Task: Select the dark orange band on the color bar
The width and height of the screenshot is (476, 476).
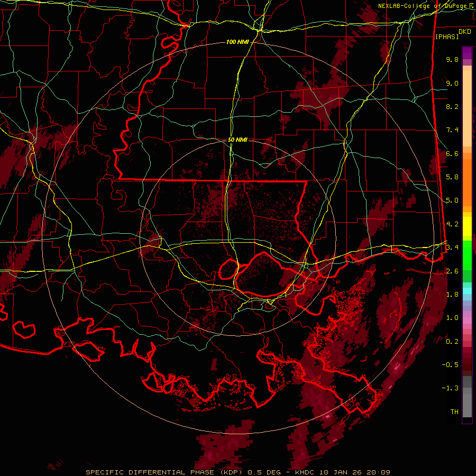Action: (x=467, y=182)
